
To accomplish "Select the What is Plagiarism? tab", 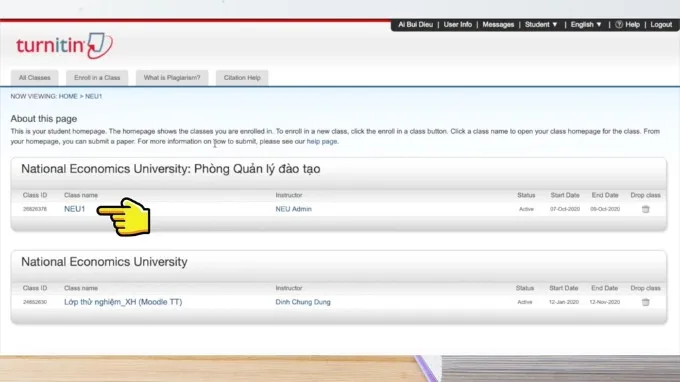I will point(172,78).
